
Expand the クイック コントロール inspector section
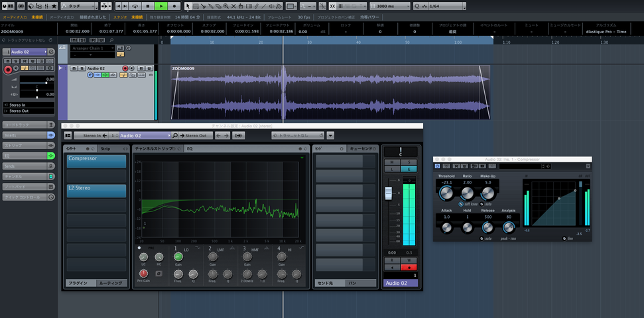point(24,197)
